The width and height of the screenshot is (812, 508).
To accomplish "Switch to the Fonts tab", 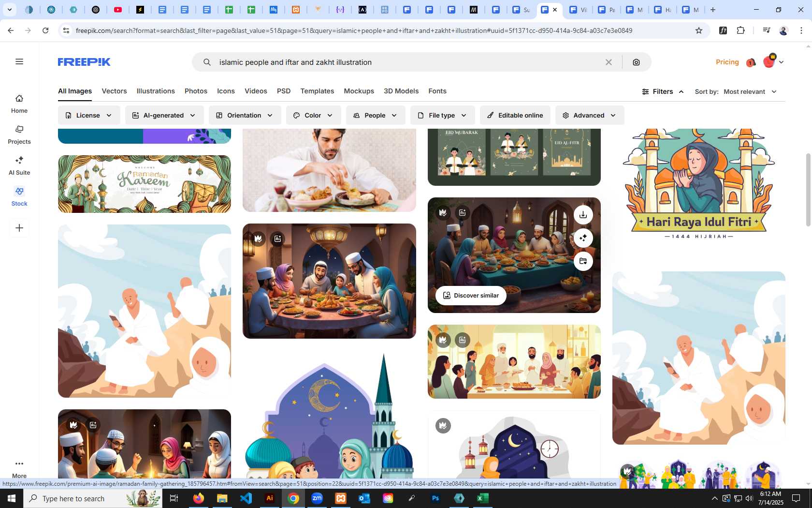I will pos(437,91).
